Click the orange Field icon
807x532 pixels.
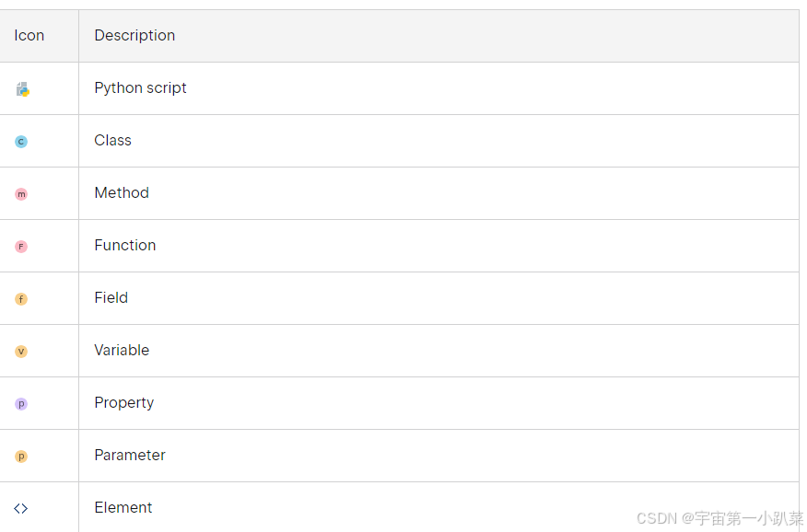pyautogui.click(x=21, y=298)
